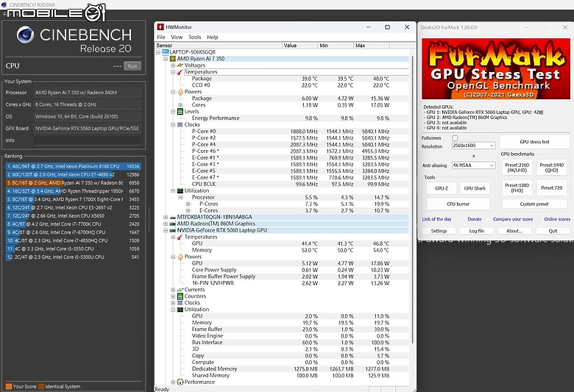Open the Help menu in HWMonitor
Viewport: 574px width, 392px height.
tap(213, 37)
